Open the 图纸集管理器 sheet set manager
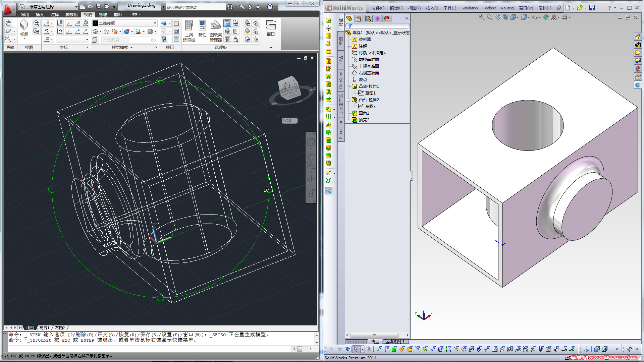 (216, 30)
